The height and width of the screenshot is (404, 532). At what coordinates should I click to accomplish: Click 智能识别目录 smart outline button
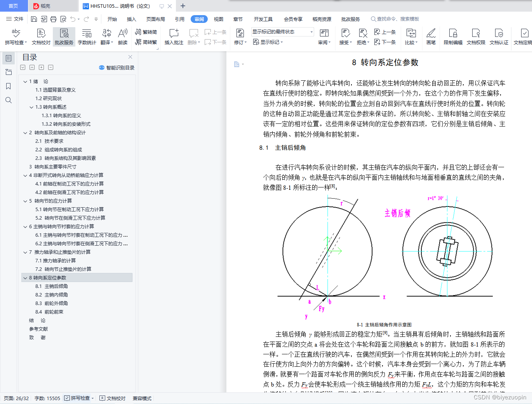pos(117,68)
